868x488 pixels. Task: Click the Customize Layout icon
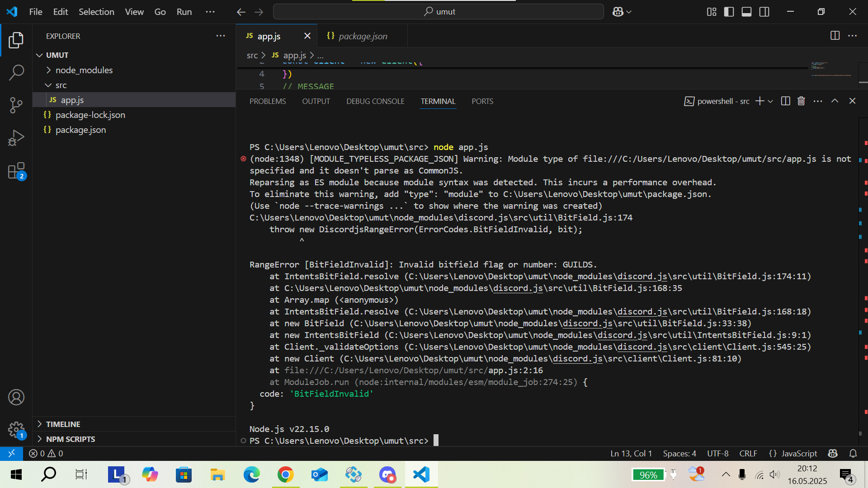click(712, 12)
